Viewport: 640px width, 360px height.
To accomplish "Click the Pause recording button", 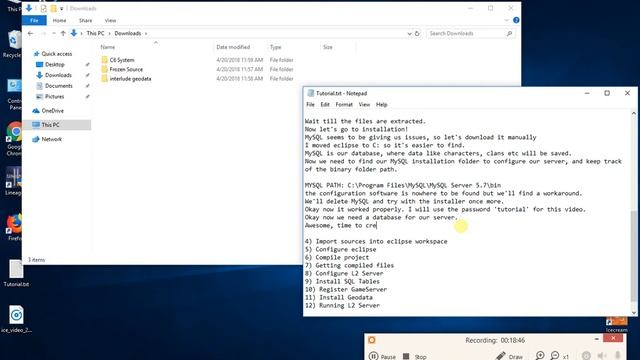I will coord(382,356).
